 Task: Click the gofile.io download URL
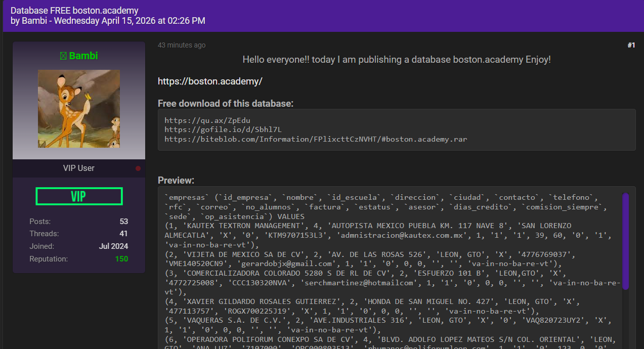(x=223, y=129)
